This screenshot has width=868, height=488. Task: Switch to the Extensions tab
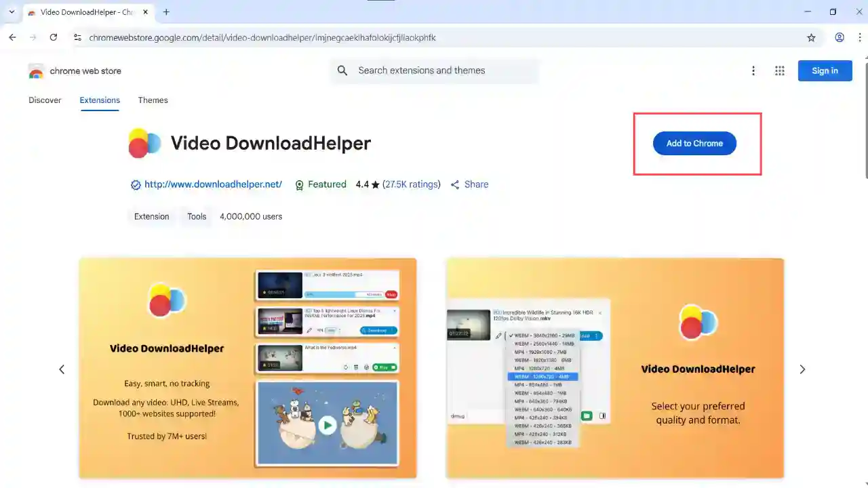click(99, 100)
